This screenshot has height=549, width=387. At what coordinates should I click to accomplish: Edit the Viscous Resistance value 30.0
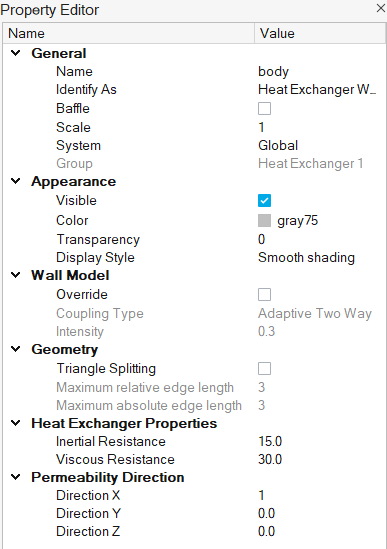[x=320, y=459]
